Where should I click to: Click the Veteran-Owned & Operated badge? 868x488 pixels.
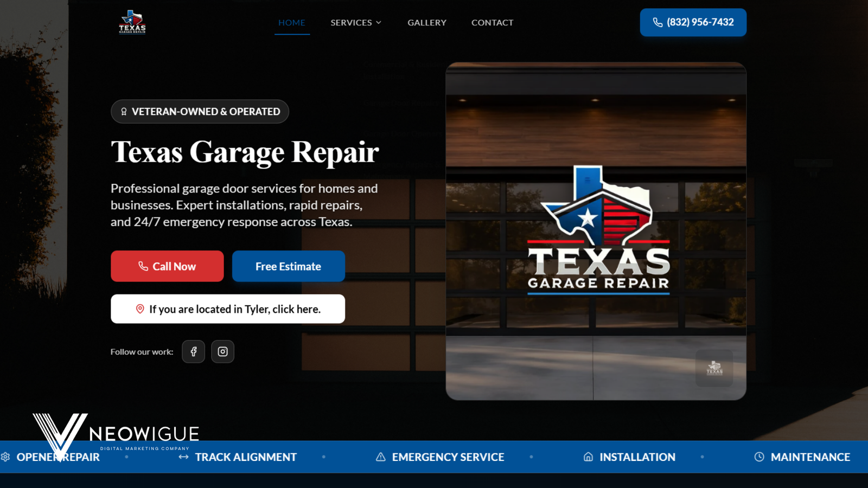(200, 112)
